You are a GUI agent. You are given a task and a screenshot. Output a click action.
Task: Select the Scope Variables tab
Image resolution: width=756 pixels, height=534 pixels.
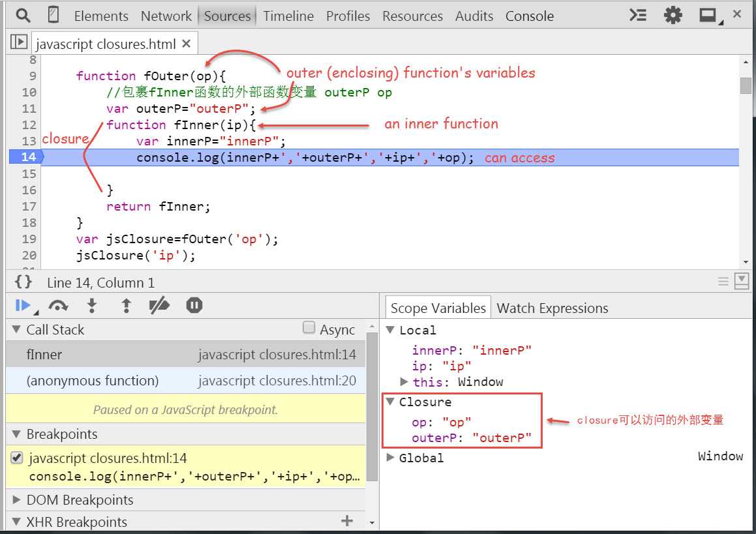(x=438, y=308)
